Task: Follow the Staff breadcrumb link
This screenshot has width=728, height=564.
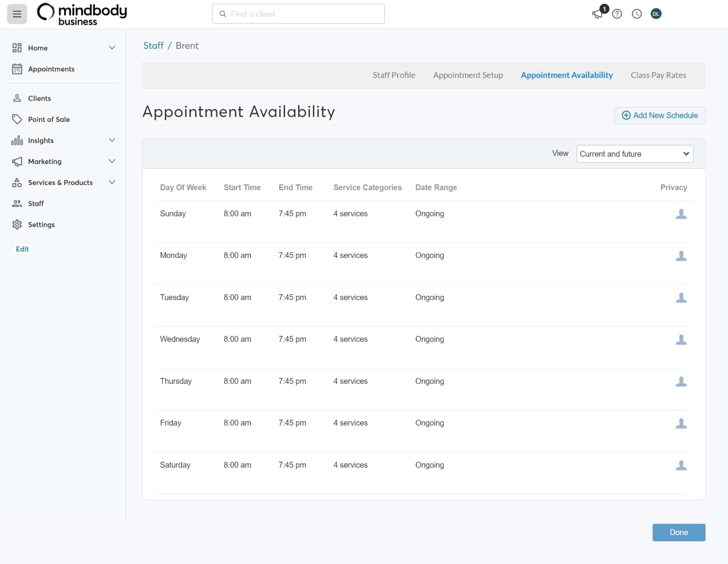Action: tap(153, 46)
